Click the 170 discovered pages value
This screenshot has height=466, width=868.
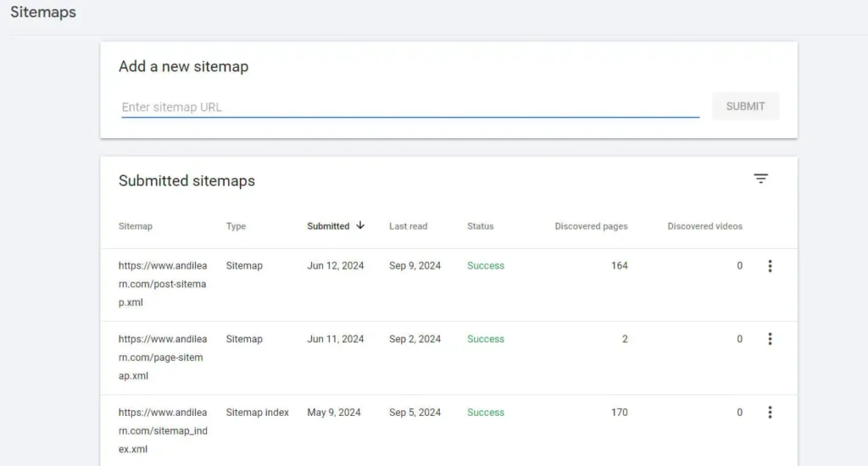[x=619, y=413]
